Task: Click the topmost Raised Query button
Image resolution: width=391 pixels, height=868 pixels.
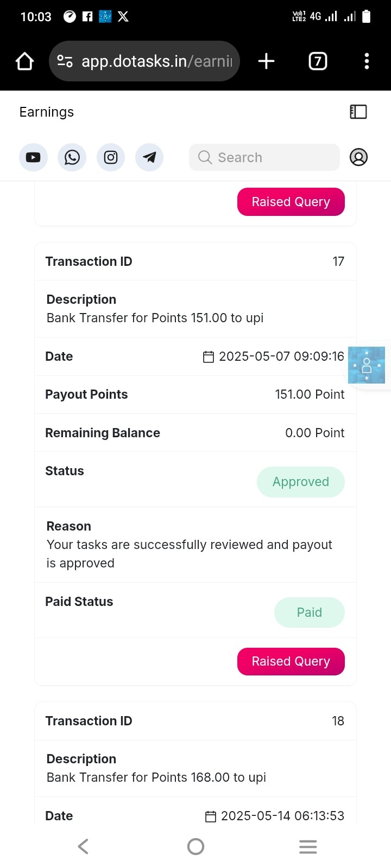Action: point(291,202)
